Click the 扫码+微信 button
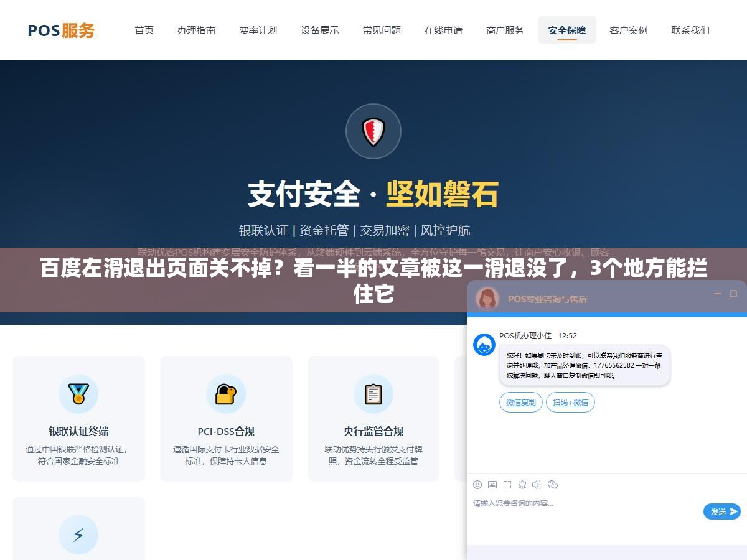The height and width of the screenshot is (560, 747). click(570, 403)
